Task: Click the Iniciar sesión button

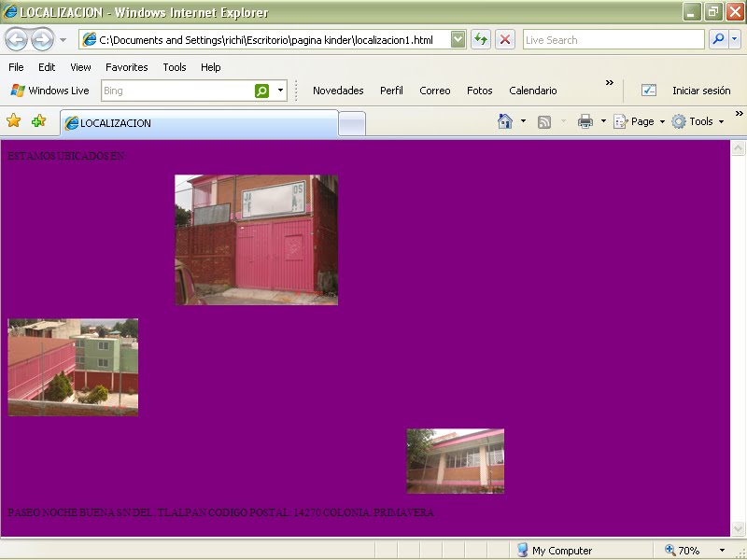Action: [x=701, y=91]
